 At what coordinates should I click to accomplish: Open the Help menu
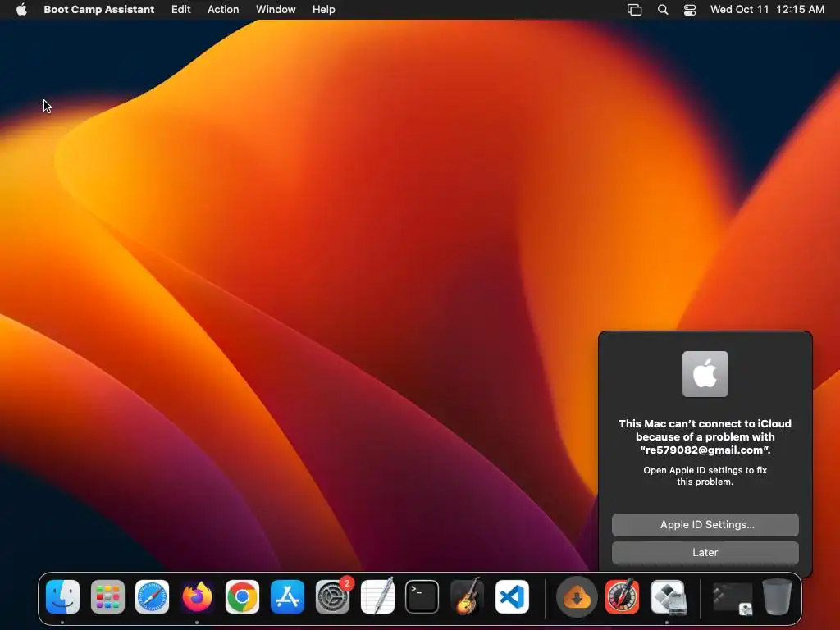[323, 10]
